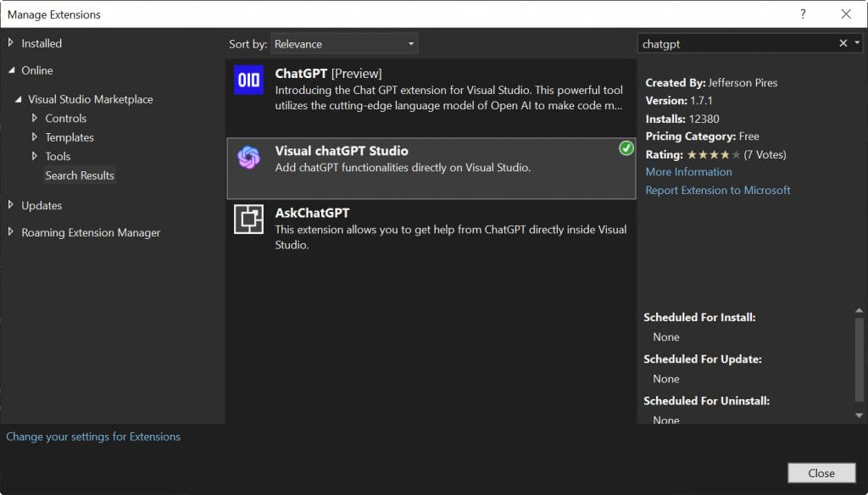Clear the chatgpt search text

click(843, 43)
